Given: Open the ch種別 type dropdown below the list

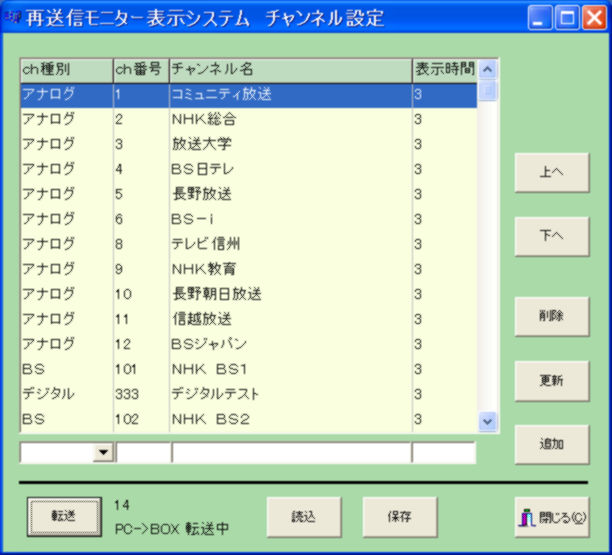Looking at the screenshot, I should [103, 453].
